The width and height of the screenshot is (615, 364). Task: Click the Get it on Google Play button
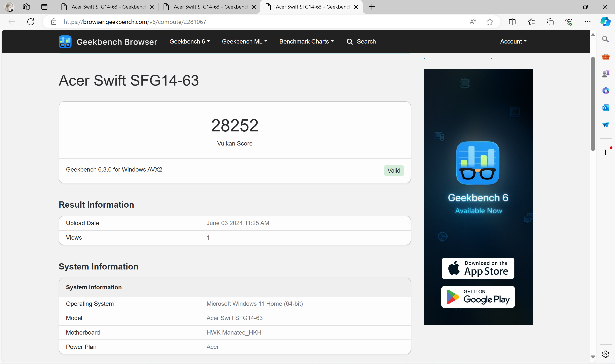coord(478,297)
